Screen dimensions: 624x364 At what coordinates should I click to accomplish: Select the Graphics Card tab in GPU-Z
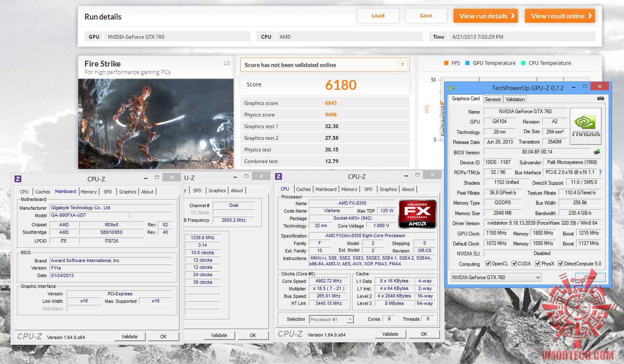pos(465,99)
